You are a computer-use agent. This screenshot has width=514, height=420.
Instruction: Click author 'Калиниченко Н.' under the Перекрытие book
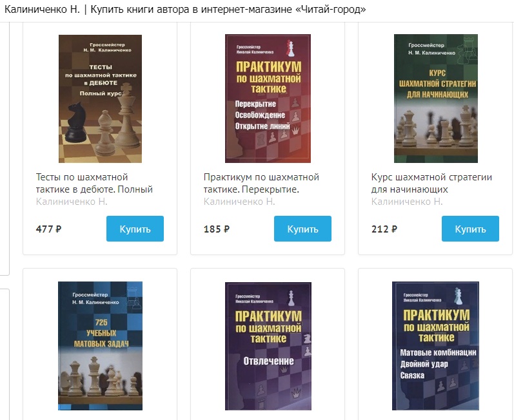coord(239,202)
